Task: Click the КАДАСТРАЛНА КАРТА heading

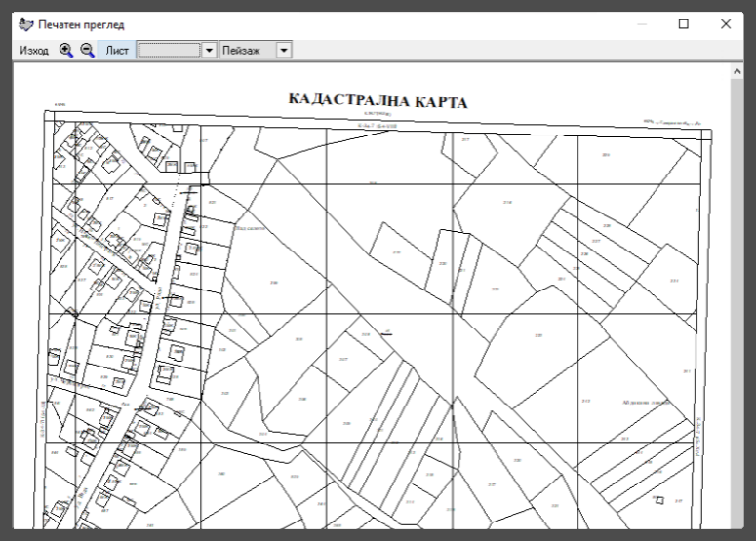Action: [x=378, y=101]
